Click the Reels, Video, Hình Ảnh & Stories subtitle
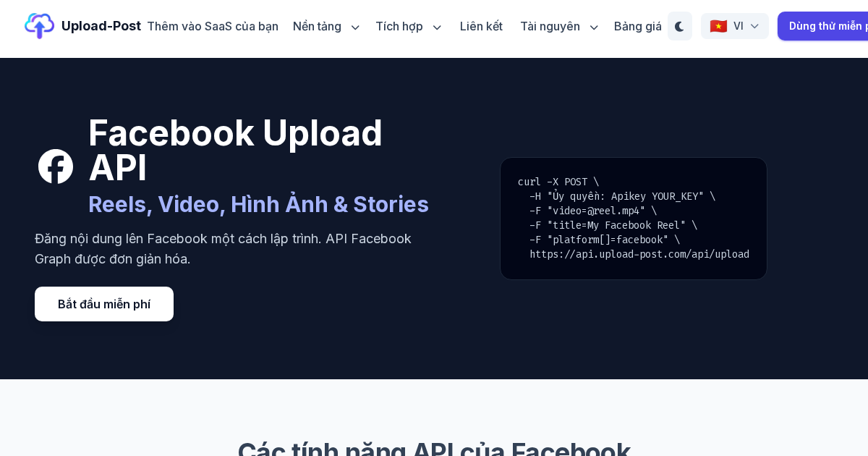The image size is (868, 456). tap(258, 204)
